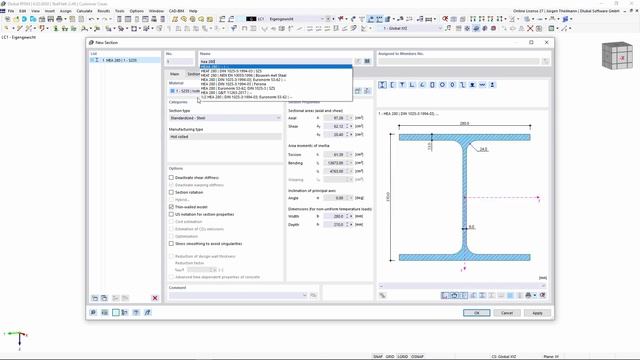Select the circular hollow section filter icon
Screen dimensions: 640x360
point(442,85)
